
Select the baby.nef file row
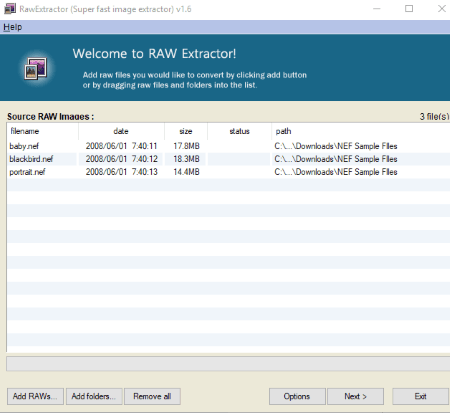pos(228,146)
